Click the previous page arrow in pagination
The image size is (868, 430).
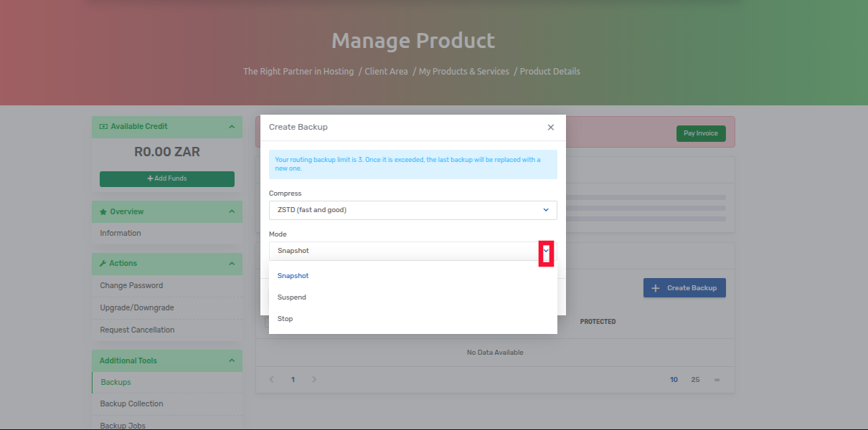coord(271,379)
